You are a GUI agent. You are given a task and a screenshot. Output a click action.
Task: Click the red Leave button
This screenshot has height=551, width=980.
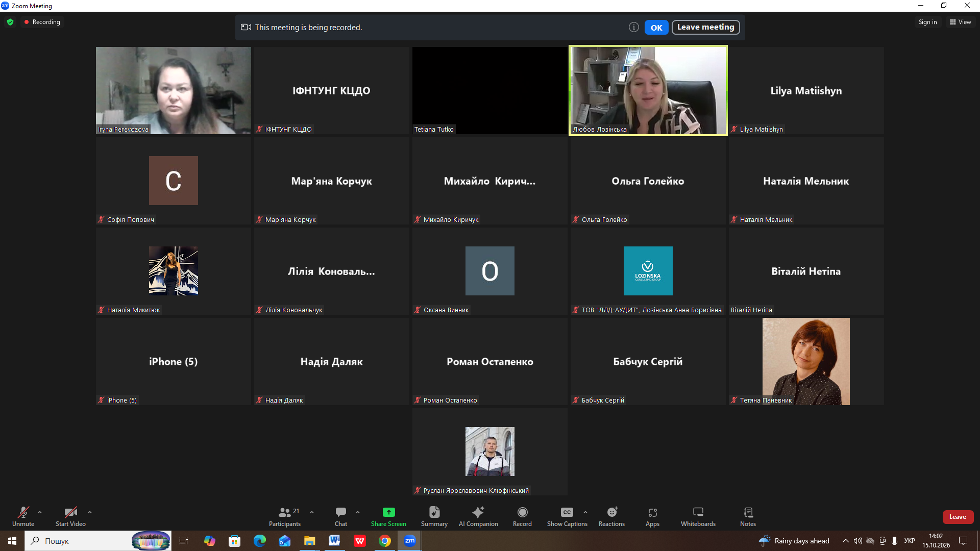pos(958,517)
